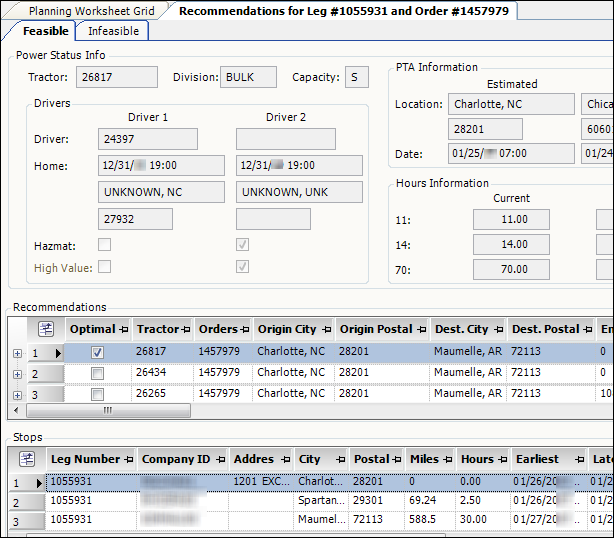614x538 pixels.
Task: Check the Optimal checkbox for tractor 26265
Action: pos(97,394)
